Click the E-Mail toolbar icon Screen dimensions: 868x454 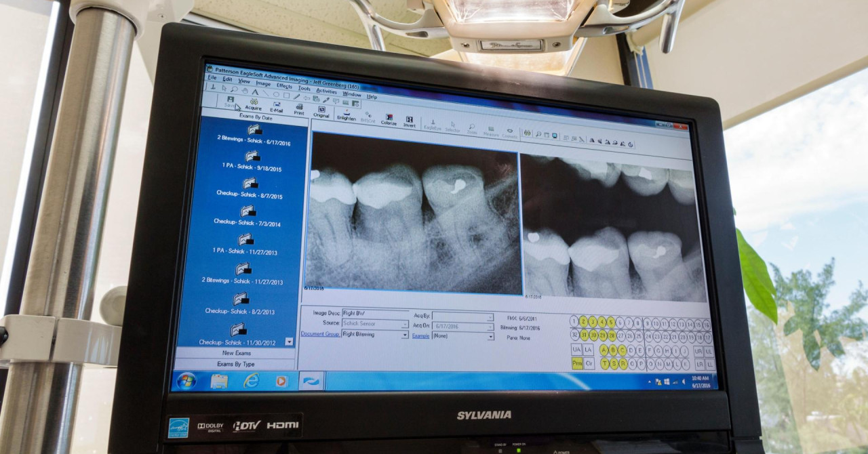pos(276,106)
